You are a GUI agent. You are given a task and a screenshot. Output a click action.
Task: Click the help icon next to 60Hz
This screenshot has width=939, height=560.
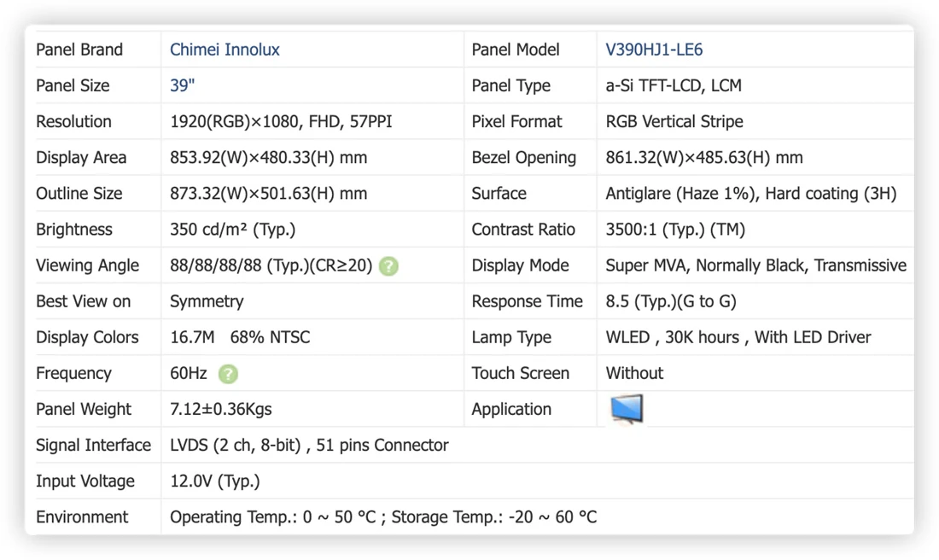228,374
